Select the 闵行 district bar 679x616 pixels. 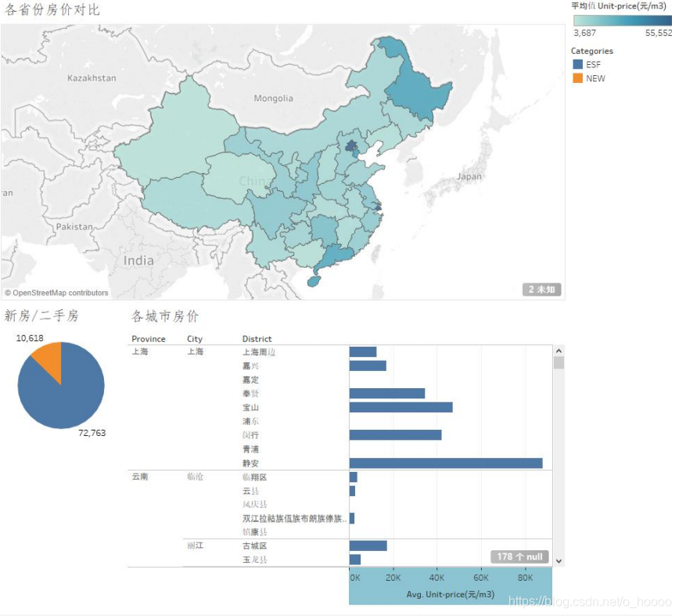tap(395, 435)
